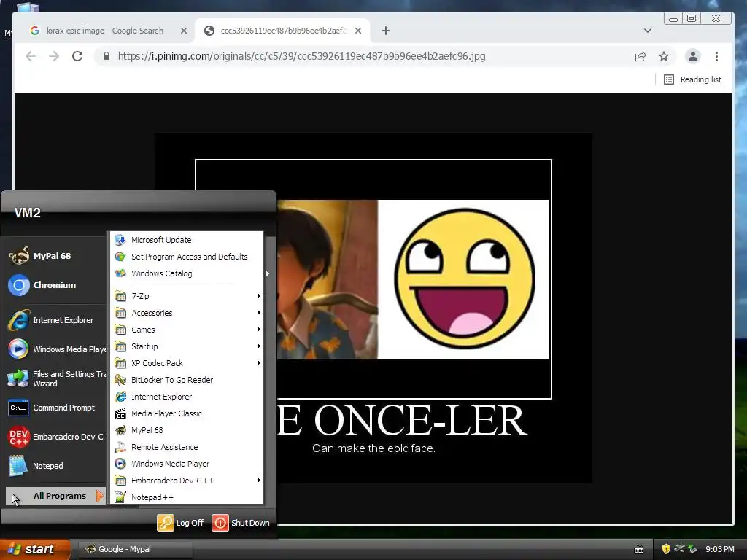Open Set Program Access and Defaults
This screenshot has width=747, height=560.
pyautogui.click(x=186, y=257)
